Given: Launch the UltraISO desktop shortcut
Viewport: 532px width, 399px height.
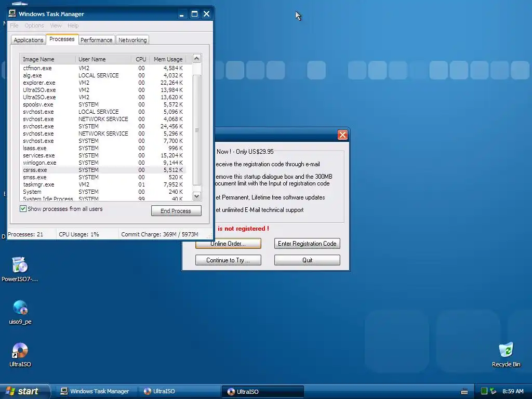Looking at the screenshot, I should pos(20,355).
